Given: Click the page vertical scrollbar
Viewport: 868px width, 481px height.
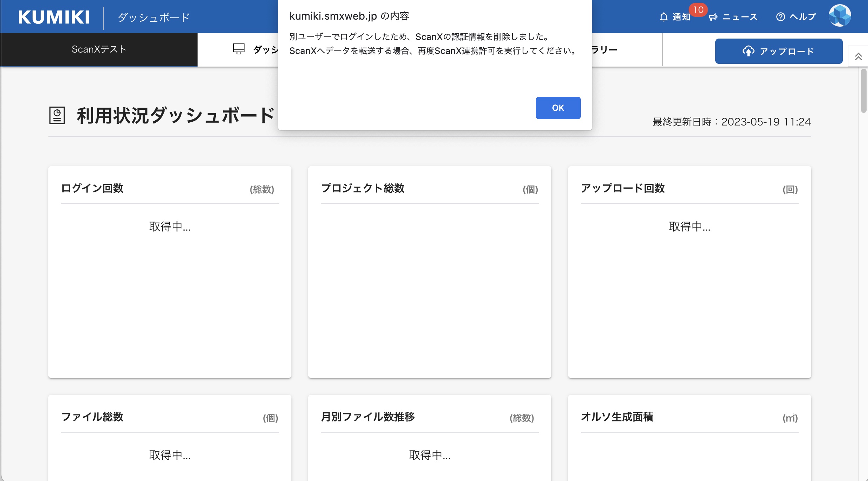Looking at the screenshot, I should [x=863, y=91].
